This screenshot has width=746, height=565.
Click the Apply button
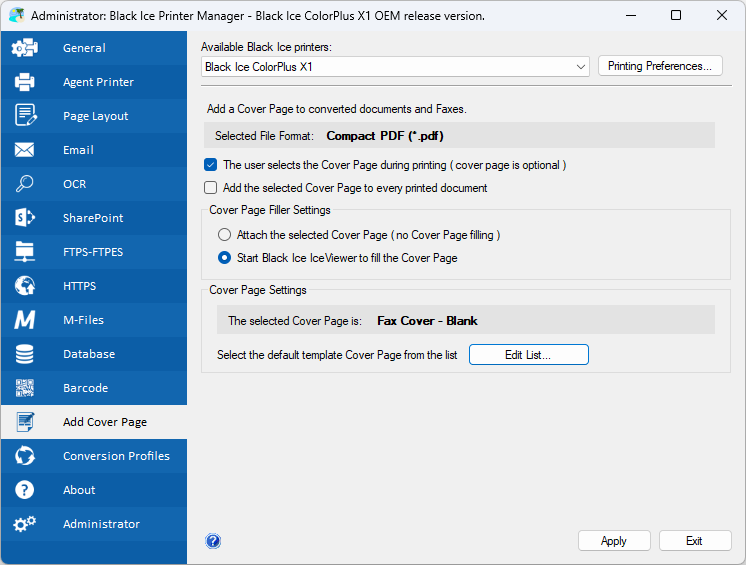(x=614, y=541)
